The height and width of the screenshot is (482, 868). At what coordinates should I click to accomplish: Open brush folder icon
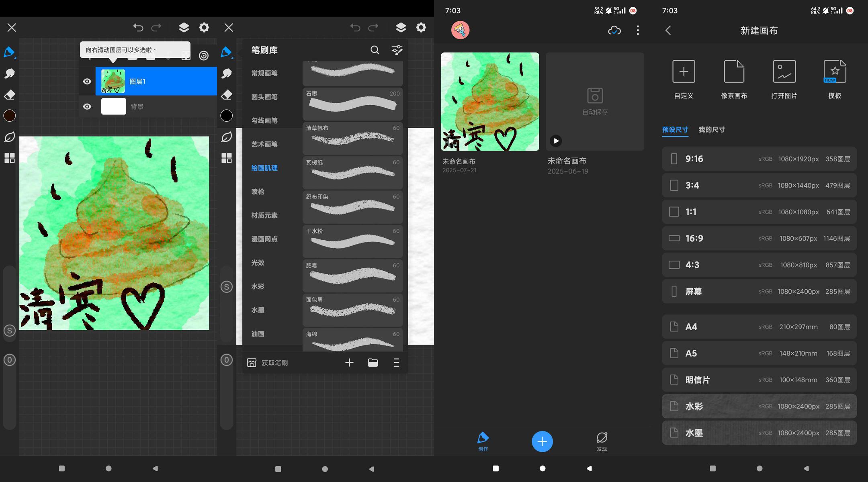[373, 363]
